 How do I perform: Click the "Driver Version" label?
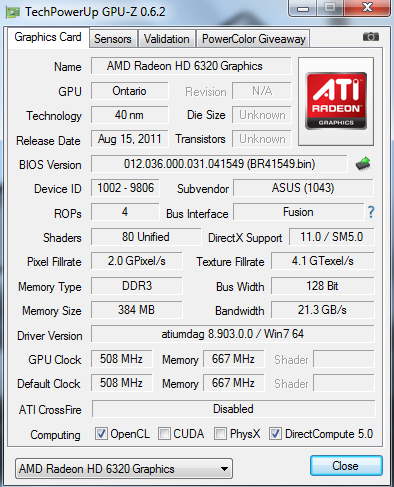[50, 336]
